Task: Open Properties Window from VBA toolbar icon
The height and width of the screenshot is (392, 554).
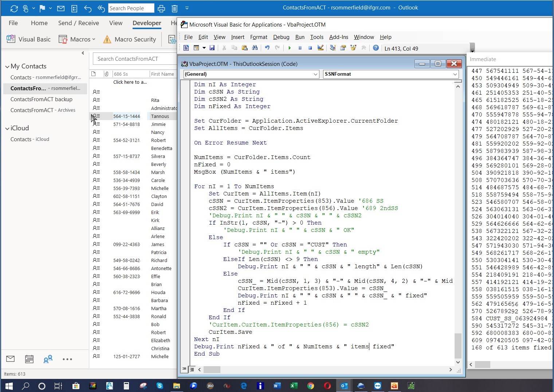Action: tap(343, 48)
